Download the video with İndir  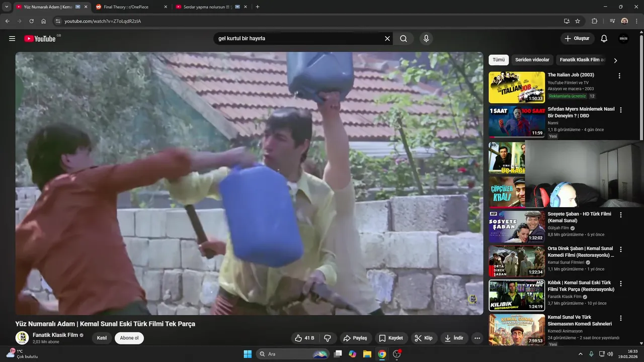454,338
